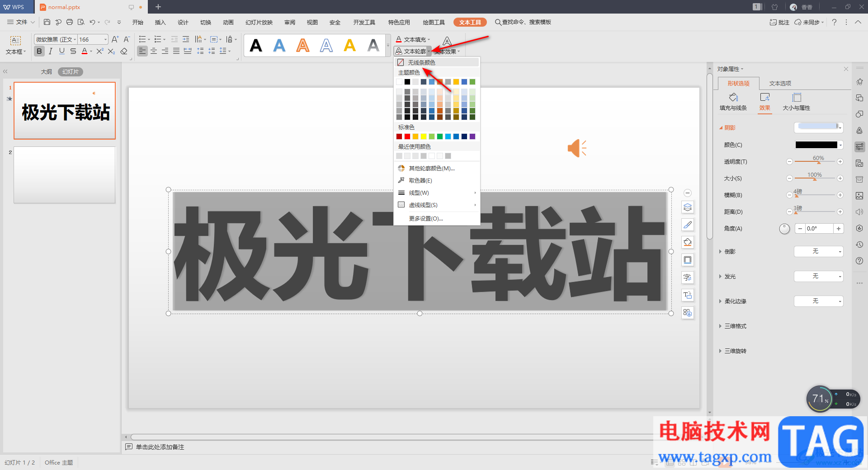Toggle Strikethrough formatting button
This screenshot has width=868, height=470.
coord(73,51)
